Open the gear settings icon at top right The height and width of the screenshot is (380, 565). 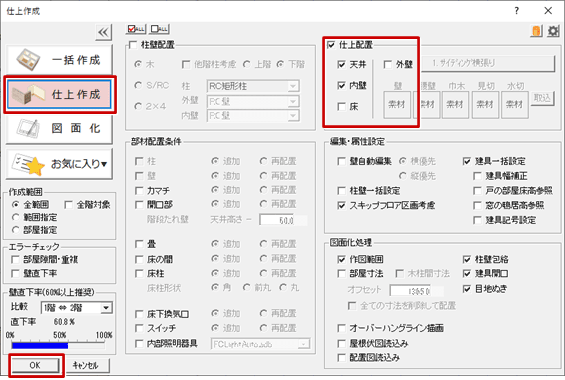(x=553, y=31)
